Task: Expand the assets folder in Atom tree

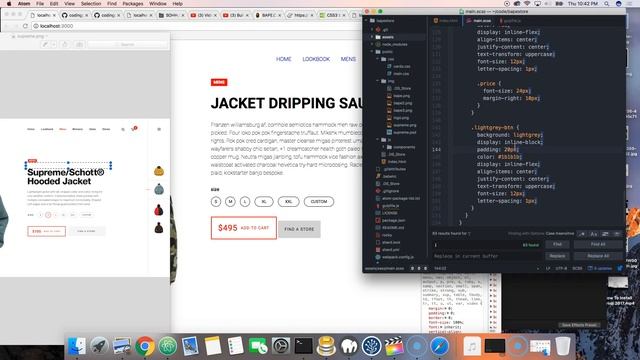Action: 372,37
